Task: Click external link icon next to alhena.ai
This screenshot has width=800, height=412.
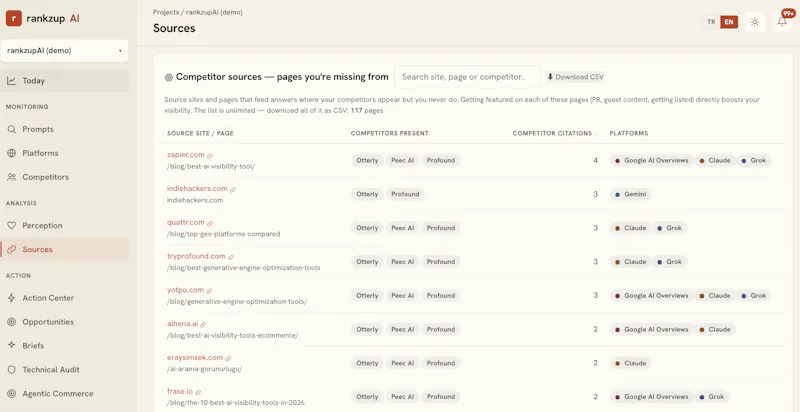Action: click(x=203, y=324)
